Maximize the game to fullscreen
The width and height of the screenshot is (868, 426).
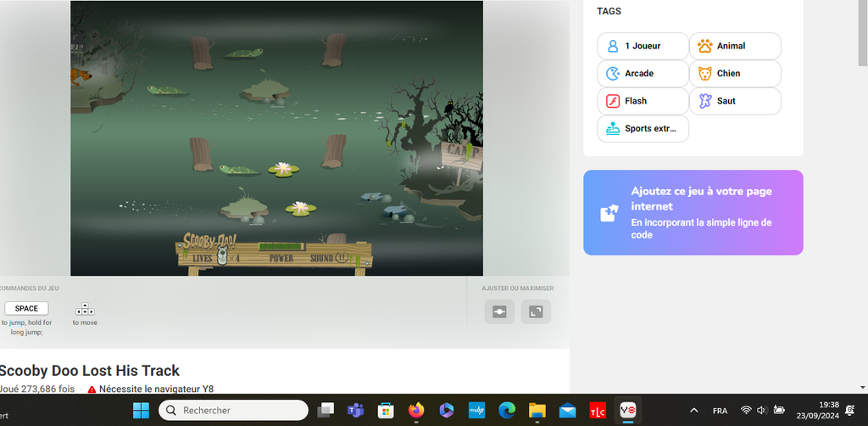click(x=536, y=312)
